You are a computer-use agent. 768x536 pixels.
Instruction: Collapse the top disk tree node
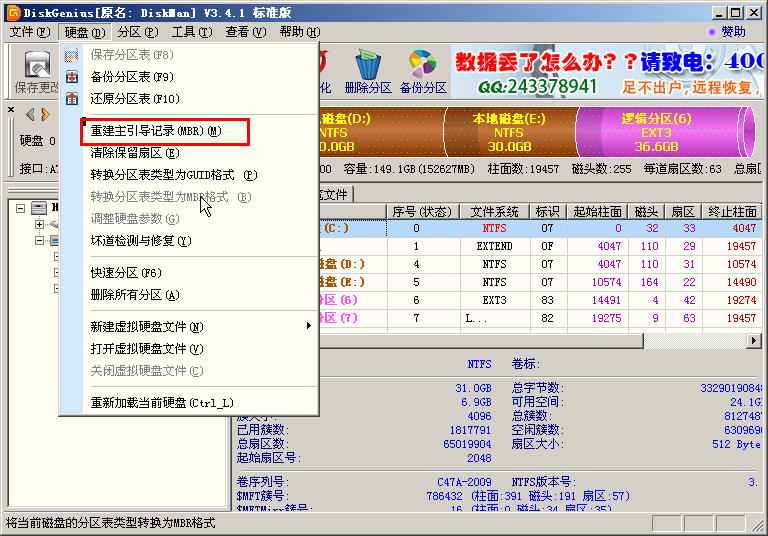tap(20, 208)
